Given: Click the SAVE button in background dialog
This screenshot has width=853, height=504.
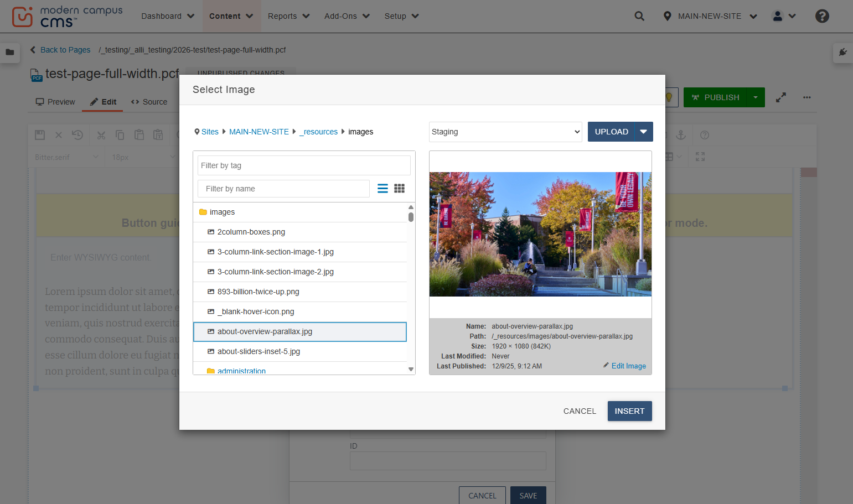Looking at the screenshot, I should click(x=528, y=495).
